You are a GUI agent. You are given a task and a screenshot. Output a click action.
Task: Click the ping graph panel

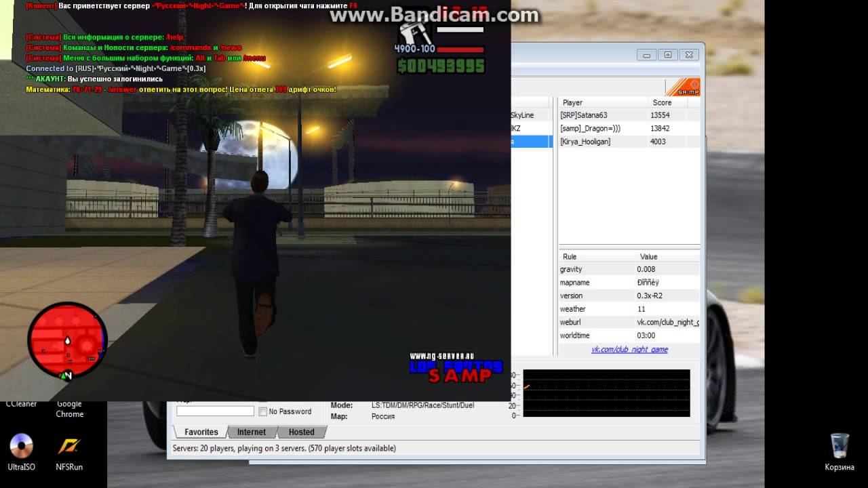(606, 393)
